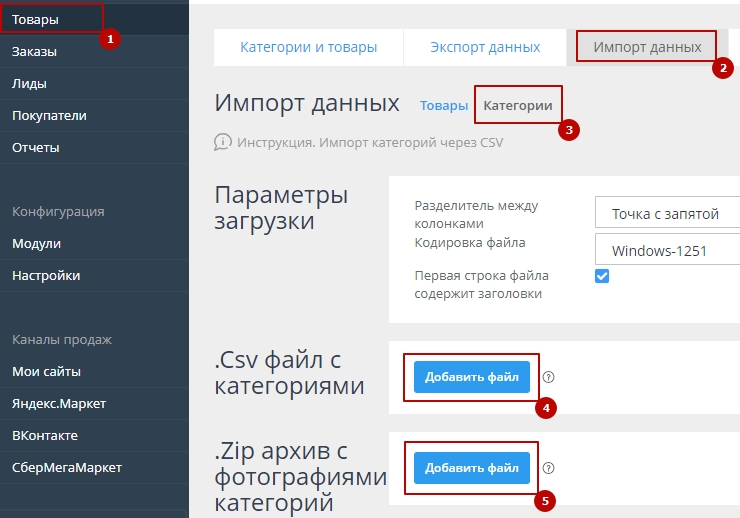Open Настройки in the sidebar
This screenshot has height=518, width=740.
pyautogui.click(x=46, y=275)
